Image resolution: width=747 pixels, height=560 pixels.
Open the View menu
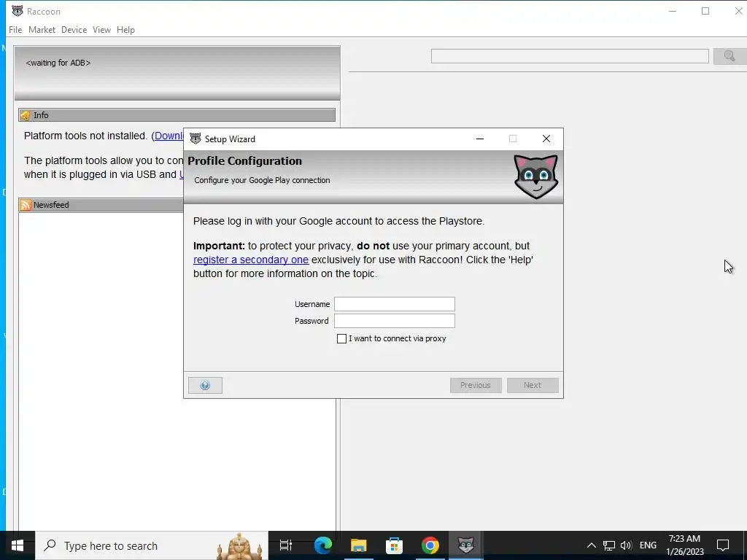[x=101, y=29]
